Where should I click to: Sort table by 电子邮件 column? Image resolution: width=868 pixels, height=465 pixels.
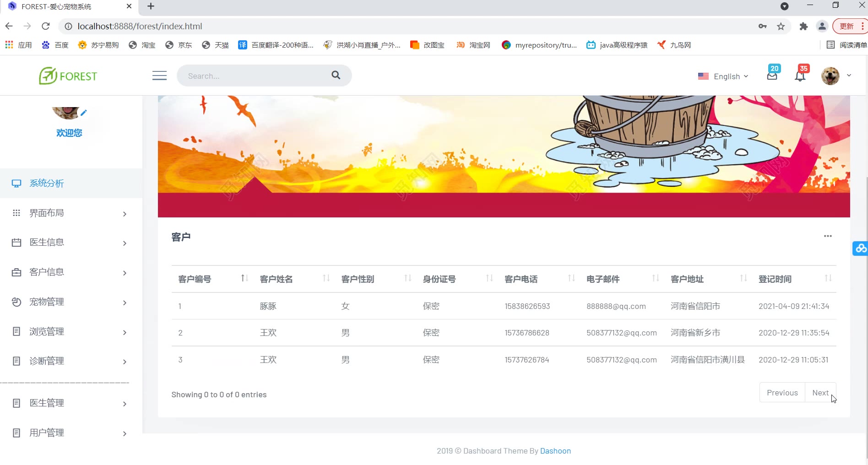pos(622,279)
